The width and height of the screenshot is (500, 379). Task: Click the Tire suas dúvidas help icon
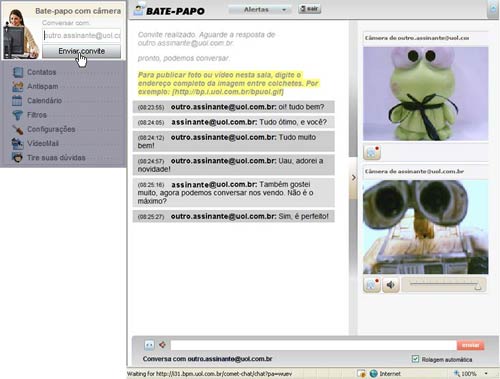[17, 157]
